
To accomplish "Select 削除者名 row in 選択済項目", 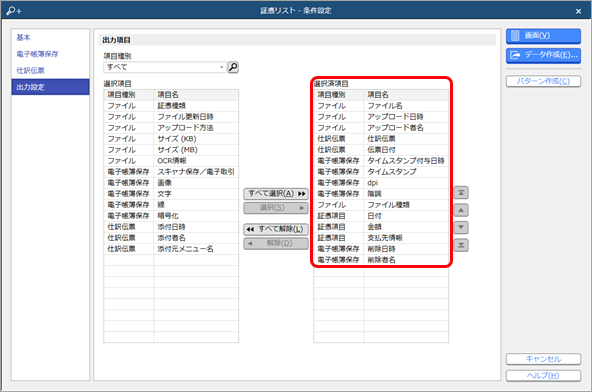I will click(x=381, y=260).
